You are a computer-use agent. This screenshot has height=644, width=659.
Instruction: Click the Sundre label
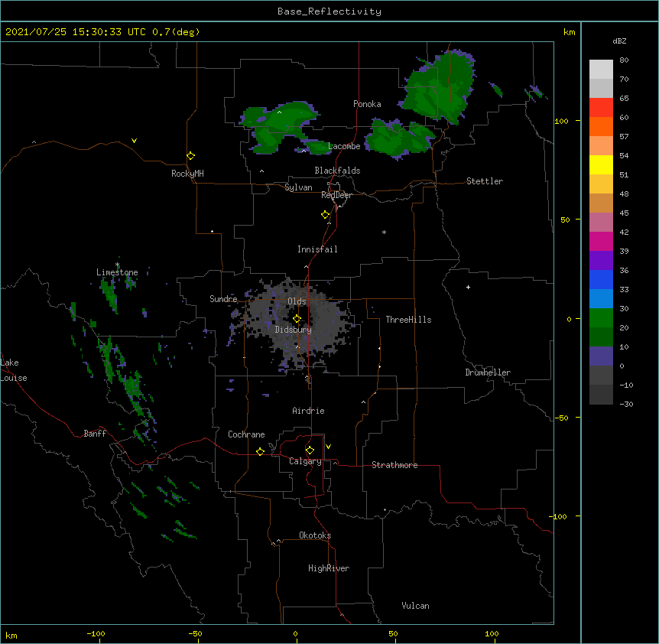click(x=223, y=299)
